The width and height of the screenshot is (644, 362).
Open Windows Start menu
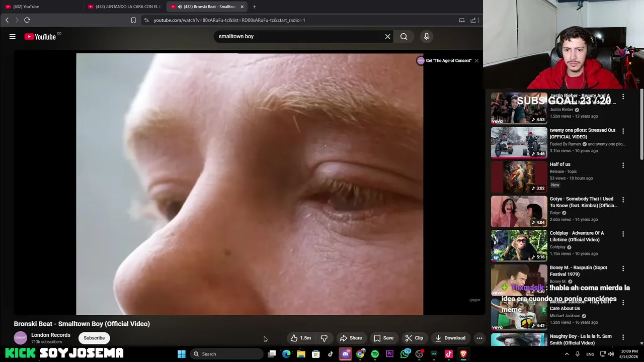[182, 354]
